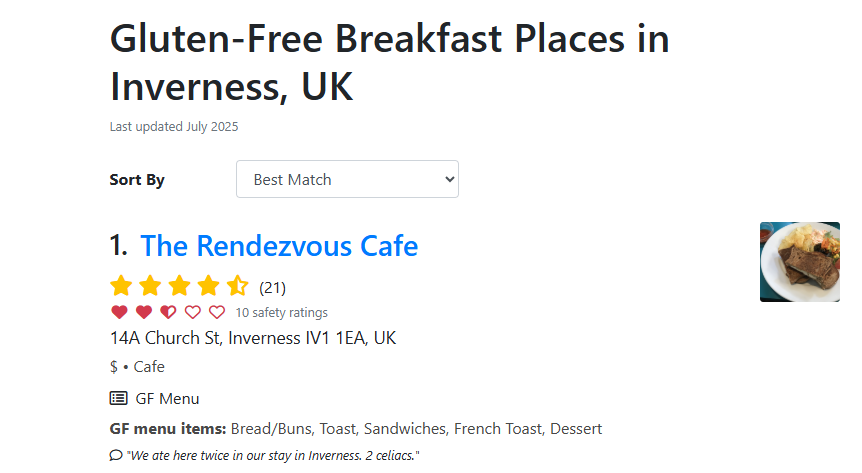Click the first filled safety heart
The width and height of the screenshot is (862, 473).
[x=119, y=312]
